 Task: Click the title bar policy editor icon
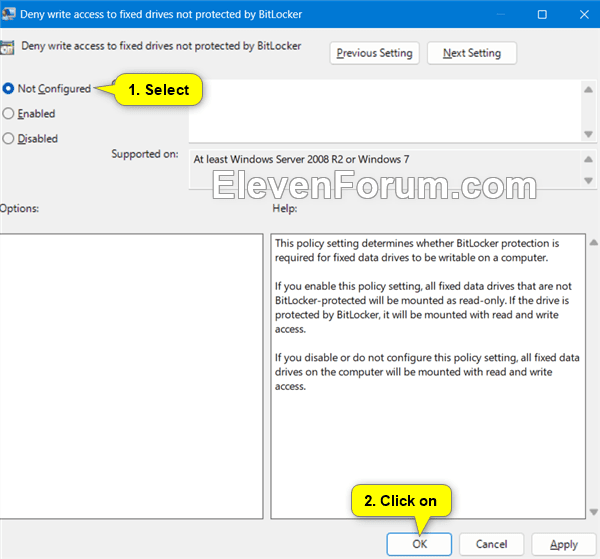coord(8,14)
